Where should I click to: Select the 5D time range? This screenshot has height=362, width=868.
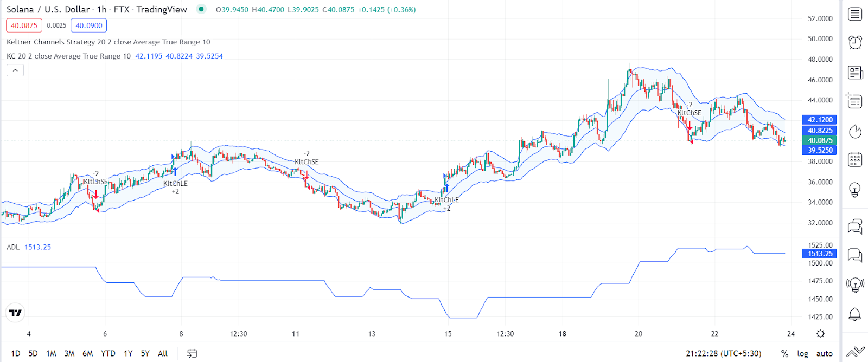click(33, 353)
